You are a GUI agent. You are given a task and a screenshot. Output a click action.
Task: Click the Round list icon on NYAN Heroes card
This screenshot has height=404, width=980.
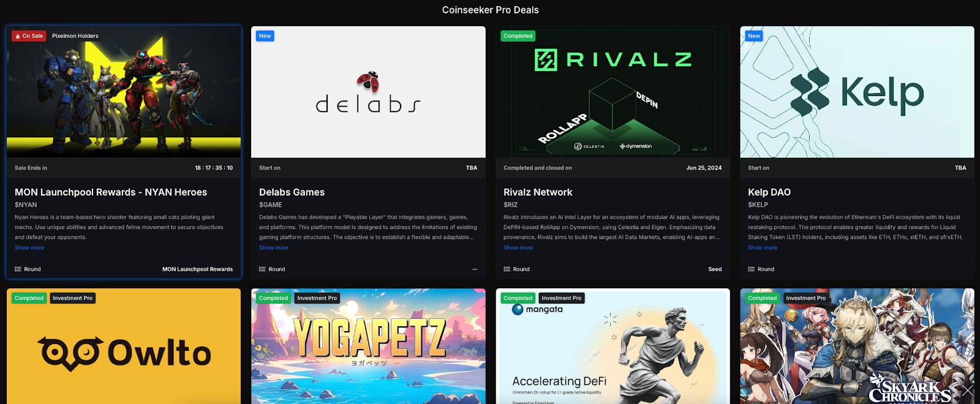click(x=18, y=269)
